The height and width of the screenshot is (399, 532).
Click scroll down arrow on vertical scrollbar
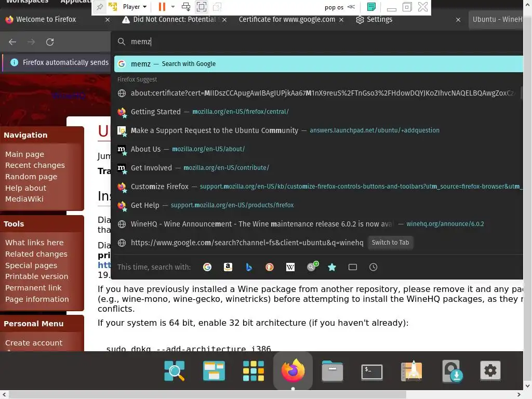pos(528,386)
